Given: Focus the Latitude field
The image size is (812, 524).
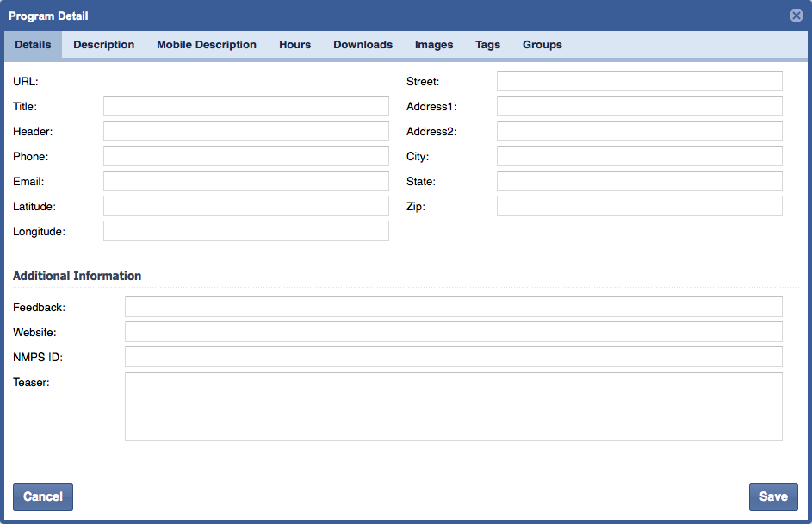Looking at the screenshot, I should pos(246,206).
